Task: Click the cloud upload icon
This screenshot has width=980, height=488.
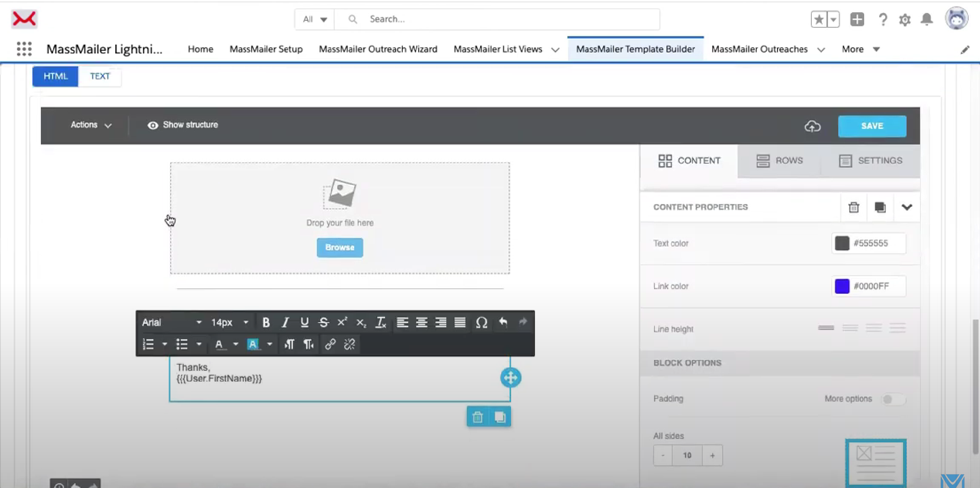Action: coord(812,126)
